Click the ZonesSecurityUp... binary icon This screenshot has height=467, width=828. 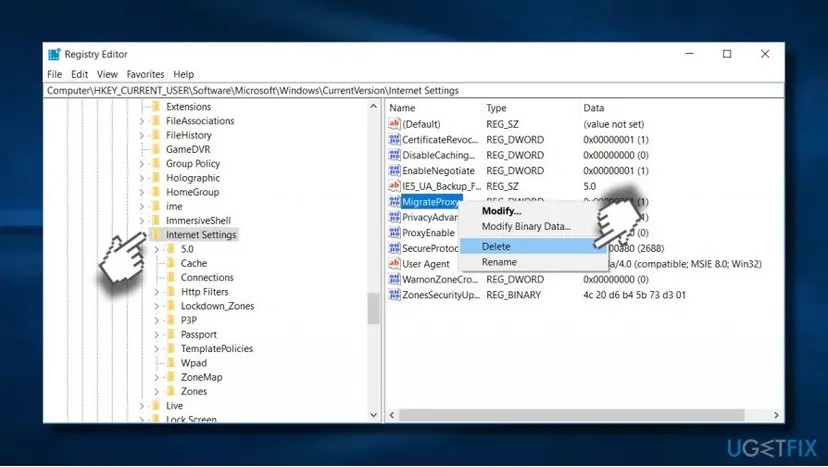tap(394, 295)
